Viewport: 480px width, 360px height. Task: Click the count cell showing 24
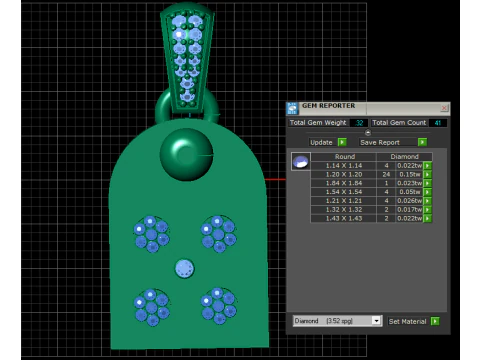(x=386, y=174)
